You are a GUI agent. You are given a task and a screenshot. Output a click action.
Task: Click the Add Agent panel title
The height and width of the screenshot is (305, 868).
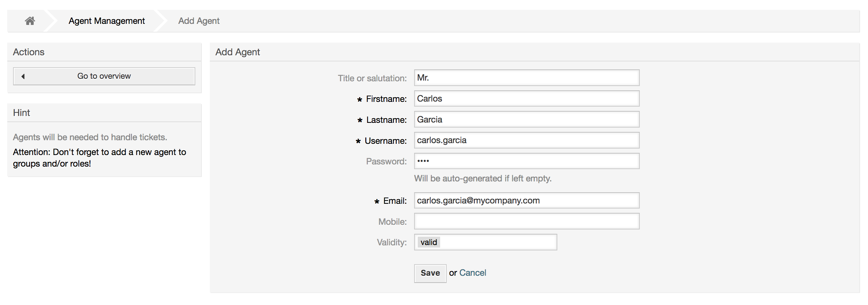click(x=238, y=52)
